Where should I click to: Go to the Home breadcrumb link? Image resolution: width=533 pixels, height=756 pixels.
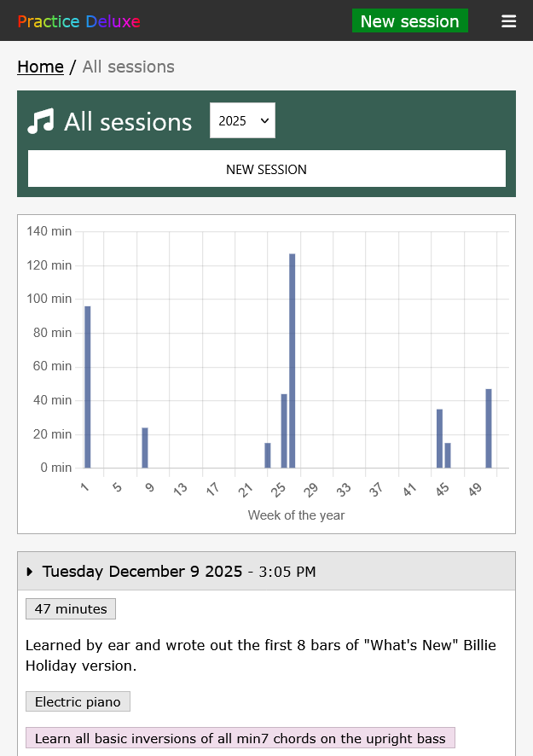pyautogui.click(x=40, y=67)
